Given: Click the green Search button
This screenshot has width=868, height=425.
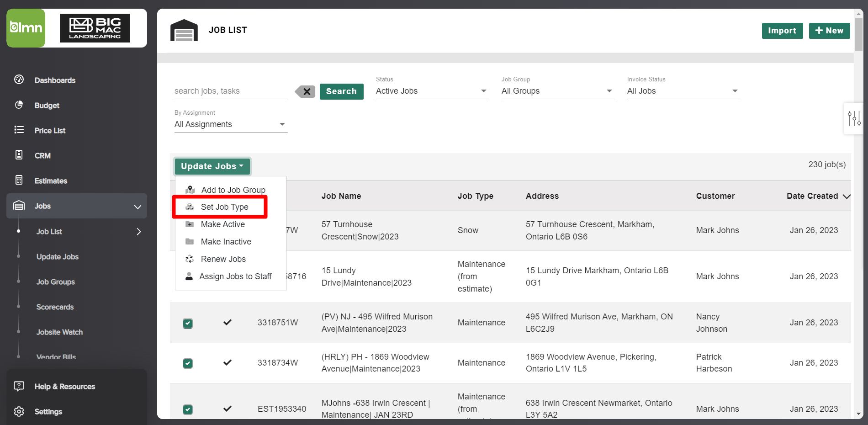Looking at the screenshot, I should click(341, 91).
